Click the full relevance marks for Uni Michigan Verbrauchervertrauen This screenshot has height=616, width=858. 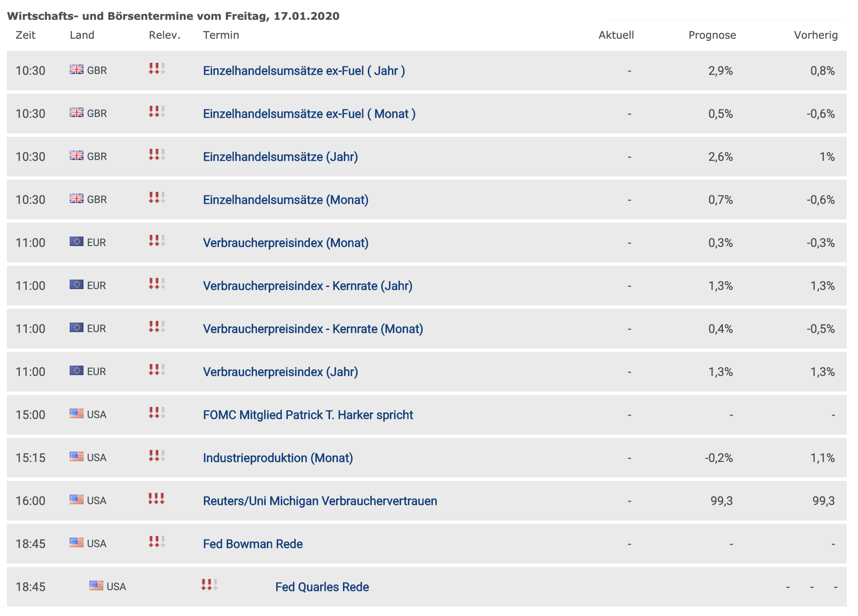pyautogui.click(x=157, y=499)
